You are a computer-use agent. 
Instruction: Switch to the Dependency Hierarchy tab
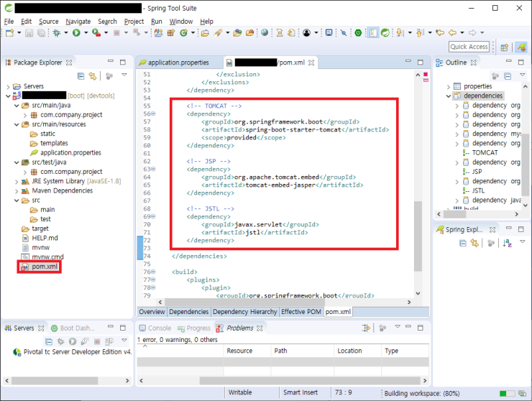pyautogui.click(x=244, y=312)
